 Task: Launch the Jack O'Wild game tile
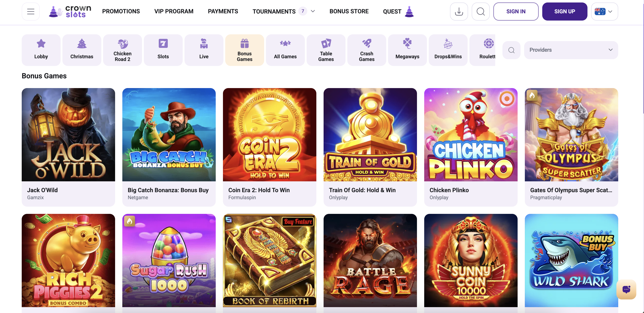tap(68, 135)
